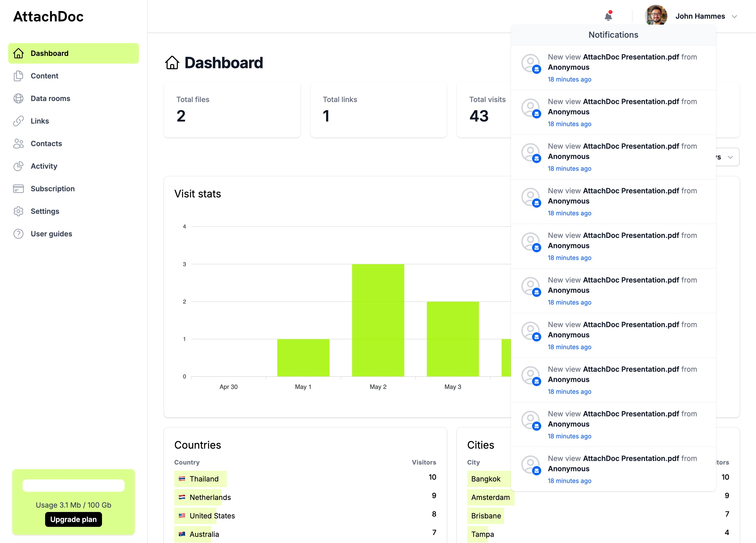
Task: Click the storage usage progress bar
Action: [73, 485]
